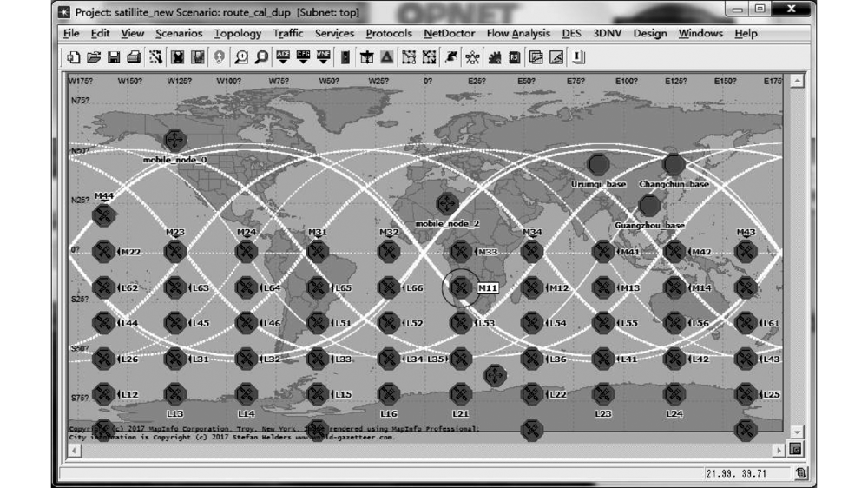Click the Guangzhou_base node icon
Viewport: 868px width, 488px height.
click(x=649, y=206)
